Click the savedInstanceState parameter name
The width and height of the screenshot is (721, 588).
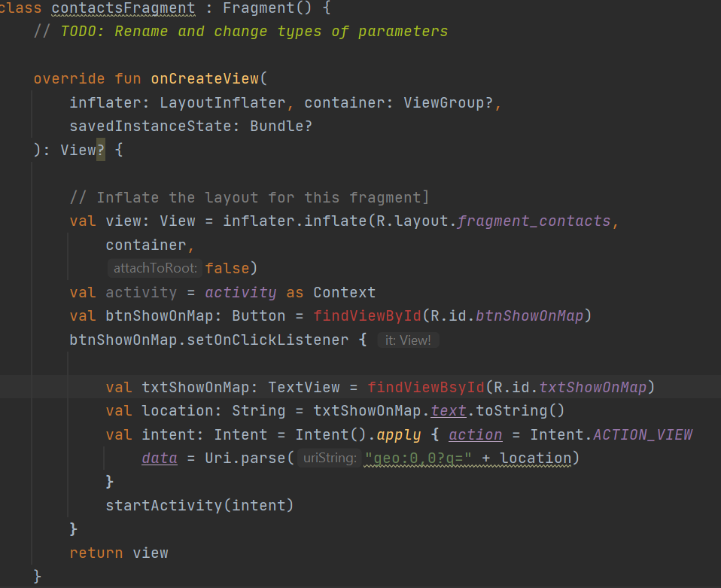point(151,126)
